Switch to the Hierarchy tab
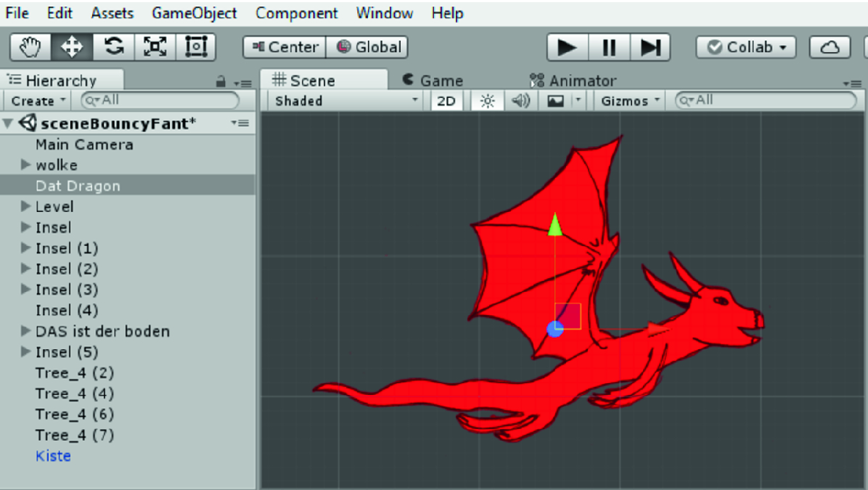The image size is (868, 490). pos(61,81)
